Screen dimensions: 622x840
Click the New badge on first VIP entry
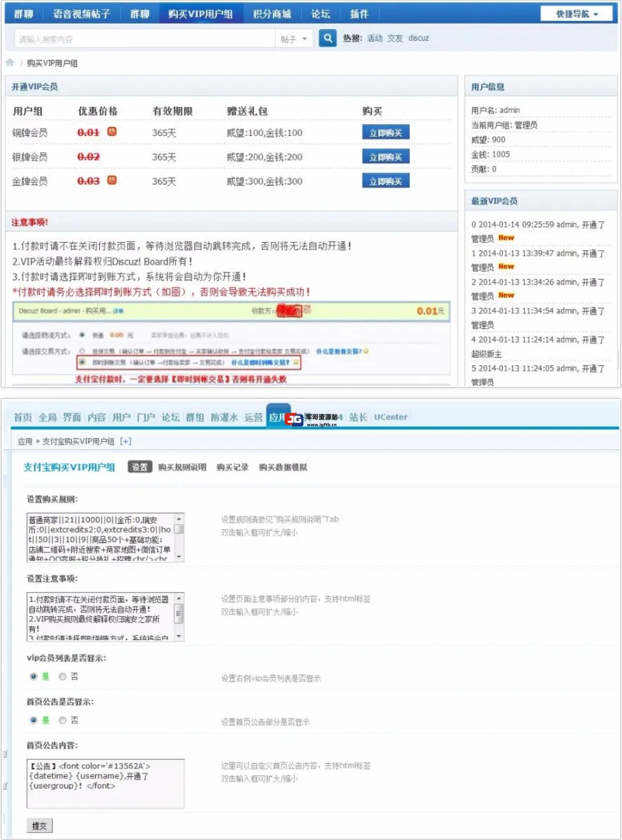point(506,238)
